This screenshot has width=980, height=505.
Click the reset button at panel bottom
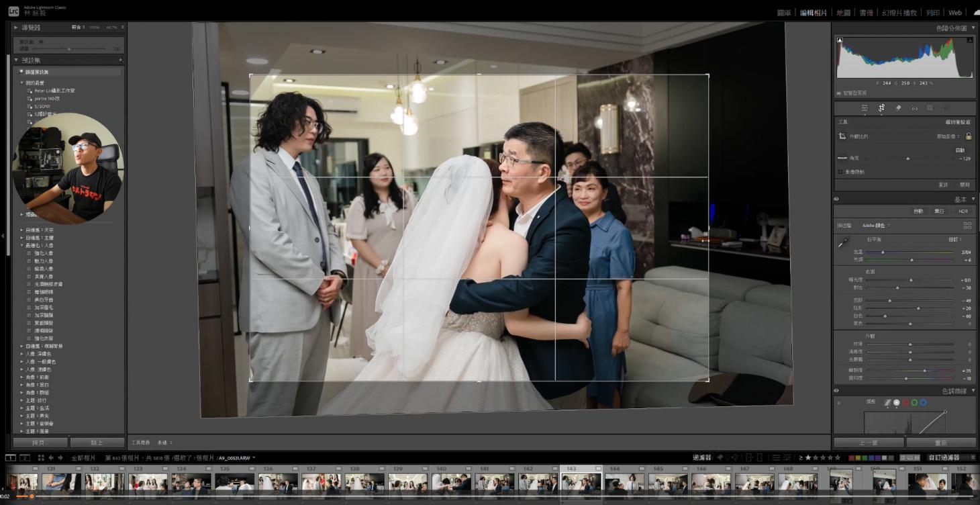tap(941, 443)
